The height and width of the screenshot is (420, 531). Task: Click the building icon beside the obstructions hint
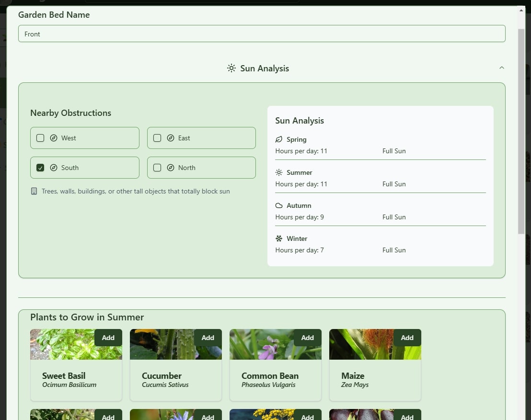point(34,191)
